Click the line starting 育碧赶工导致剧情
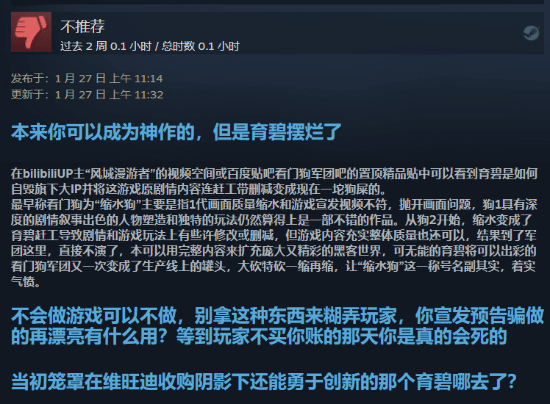The width and height of the screenshot is (550, 404). 274,236
